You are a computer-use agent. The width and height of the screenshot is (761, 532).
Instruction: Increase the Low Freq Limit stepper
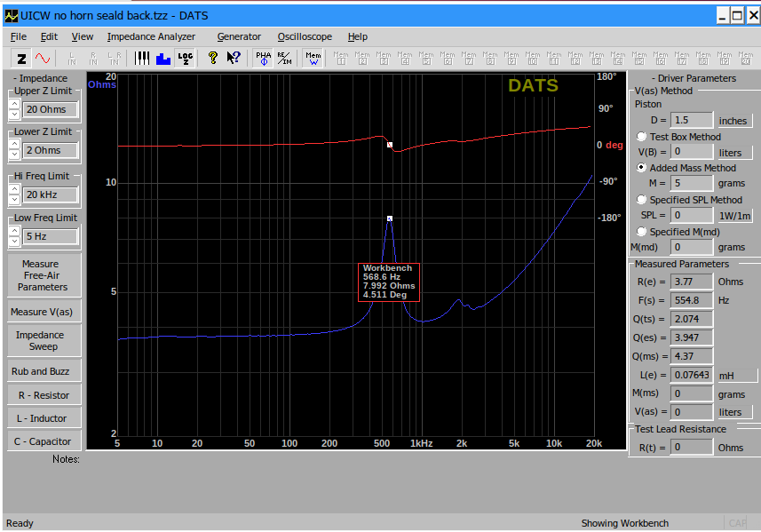(x=14, y=231)
